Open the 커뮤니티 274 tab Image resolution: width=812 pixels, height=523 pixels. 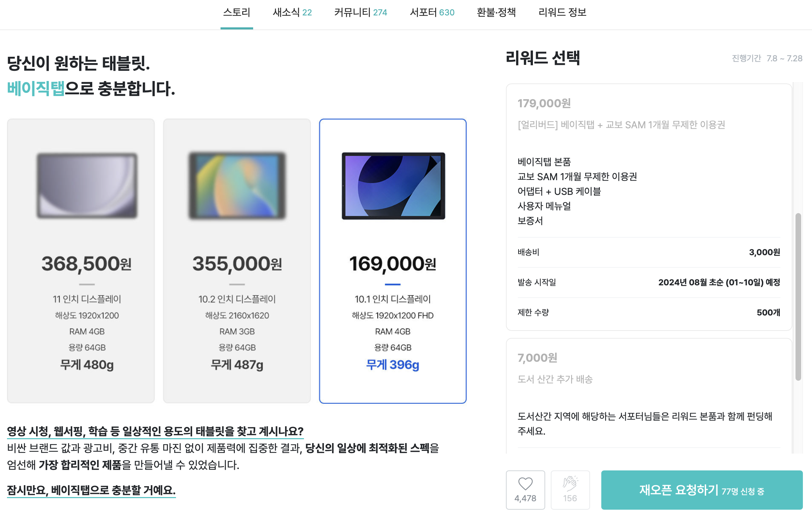point(360,13)
